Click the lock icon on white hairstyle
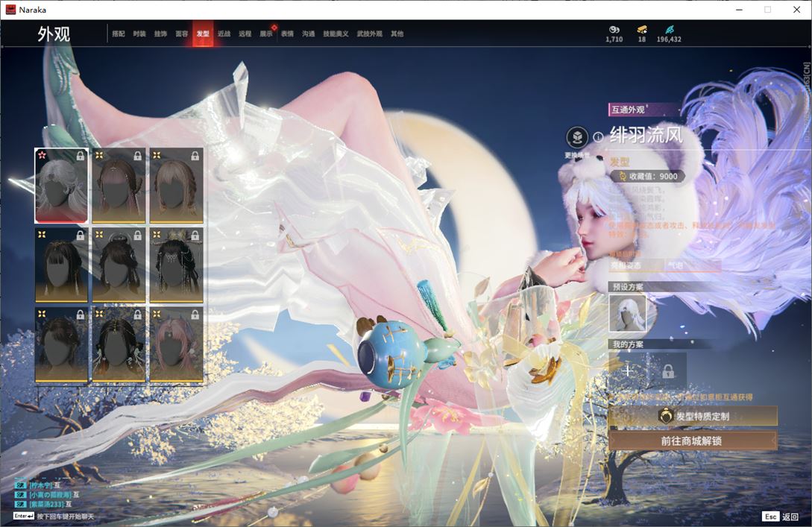The image size is (812, 527). tap(81, 155)
